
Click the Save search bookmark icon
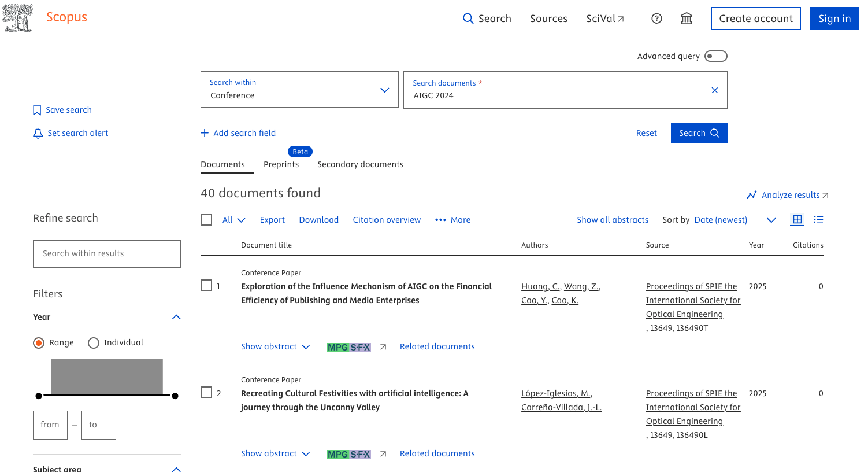click(37, 110)
